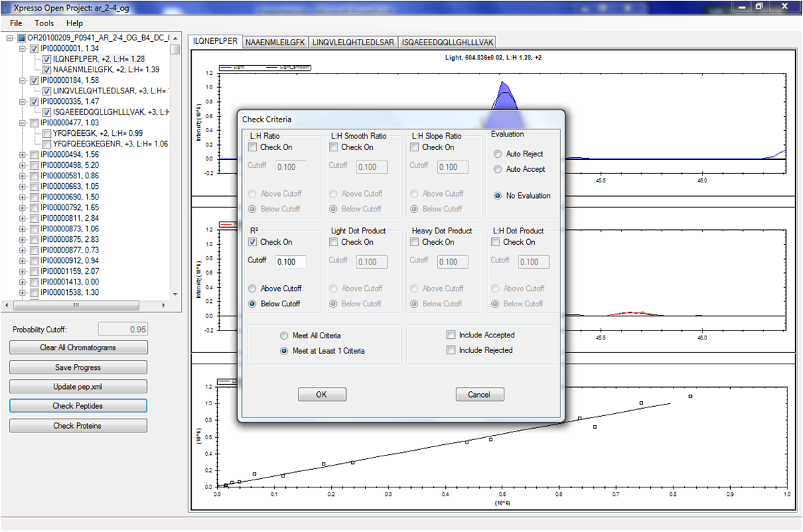Open the LINQVLELQHTLEDLSAR tab
This screenshot has height=532, width=803.
pos(353,42)
